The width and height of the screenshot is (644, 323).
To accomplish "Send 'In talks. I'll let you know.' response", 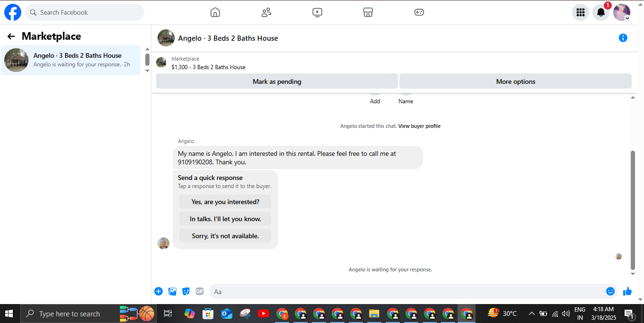I will click(225, 219).
